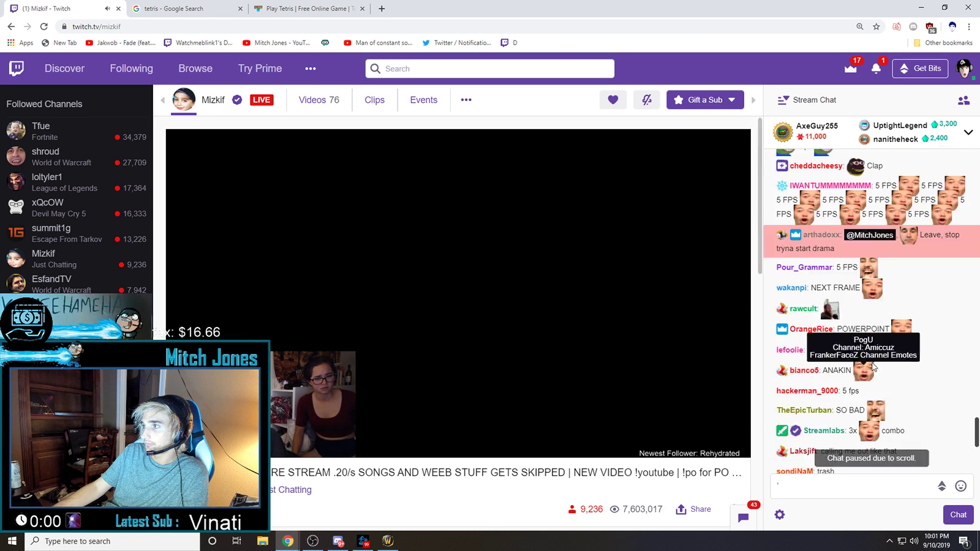This screenshot has height=551, width=980.
Task: Switch to the Events tab
Action: pos(424,100)
